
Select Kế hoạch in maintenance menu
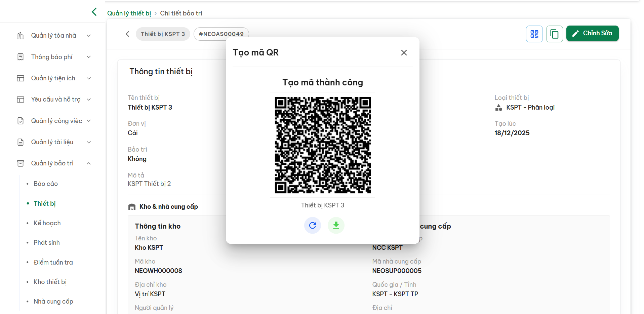click(x=47, y=223)
